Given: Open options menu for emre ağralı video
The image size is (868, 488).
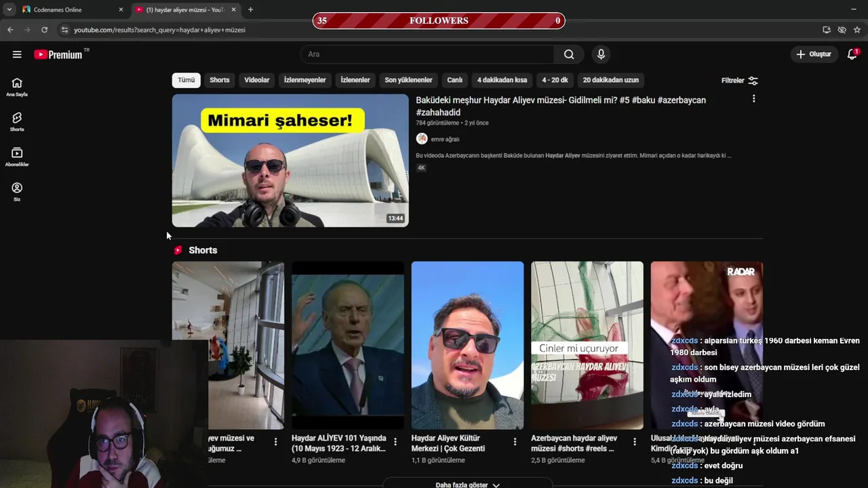Looking at the screenshot, I should click(753, 99).
